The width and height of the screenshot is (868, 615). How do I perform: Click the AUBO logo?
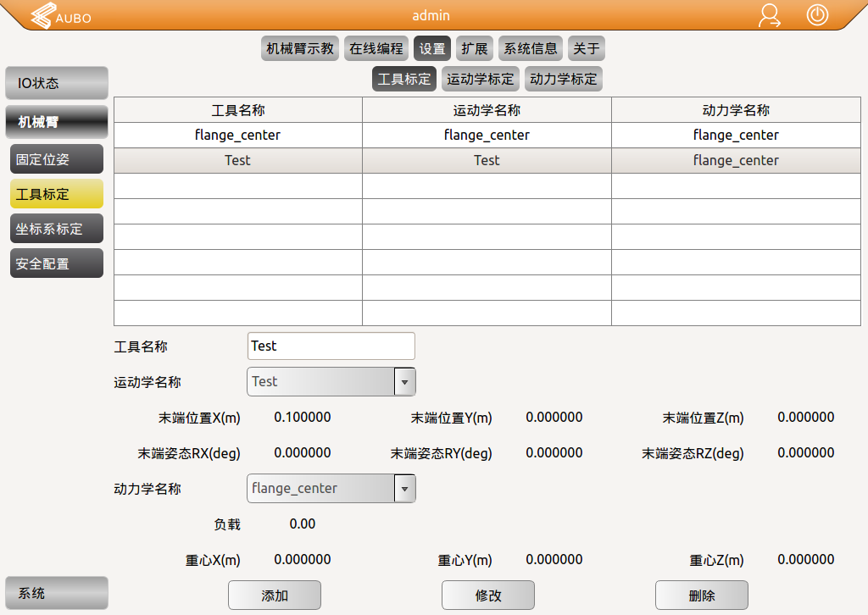click(62, 16)
